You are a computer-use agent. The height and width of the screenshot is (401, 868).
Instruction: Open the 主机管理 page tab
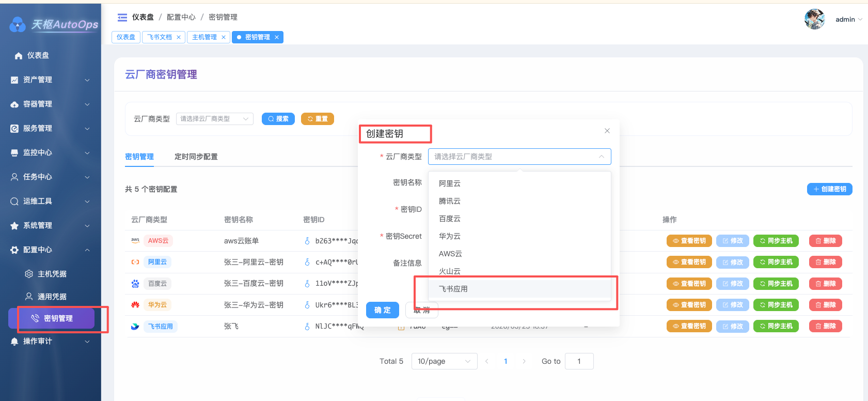204,37
